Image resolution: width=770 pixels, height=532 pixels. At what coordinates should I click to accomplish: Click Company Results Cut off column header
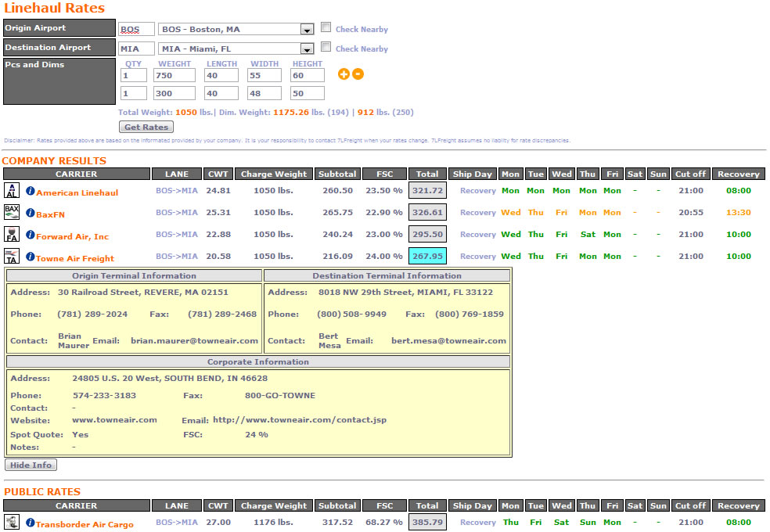coord(690,174)
